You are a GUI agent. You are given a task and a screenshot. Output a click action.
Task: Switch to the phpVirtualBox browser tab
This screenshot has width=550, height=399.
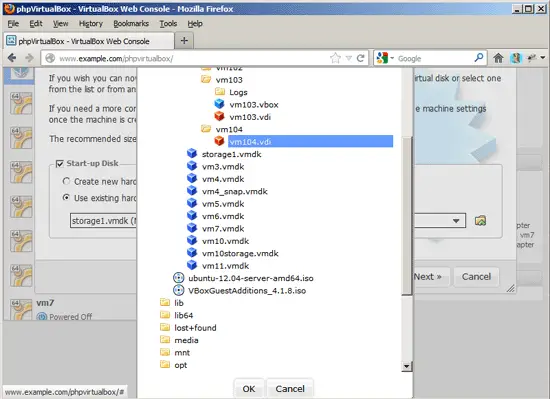(89, 41)
